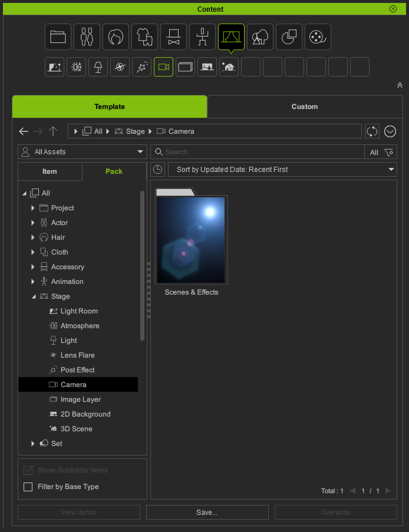This screenshot has height=532, width=409.
Task: Open the search filter funnel icon
Action: 389,153
